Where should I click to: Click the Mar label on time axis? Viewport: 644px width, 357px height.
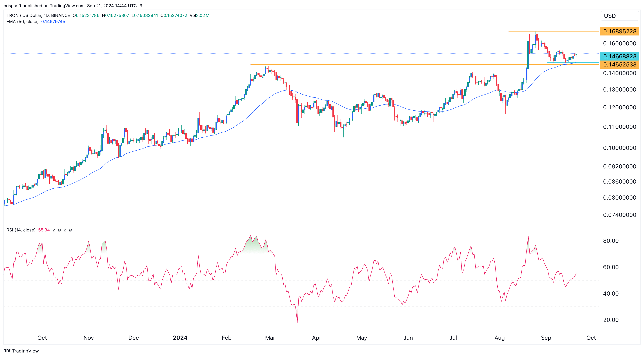(270, 338)
